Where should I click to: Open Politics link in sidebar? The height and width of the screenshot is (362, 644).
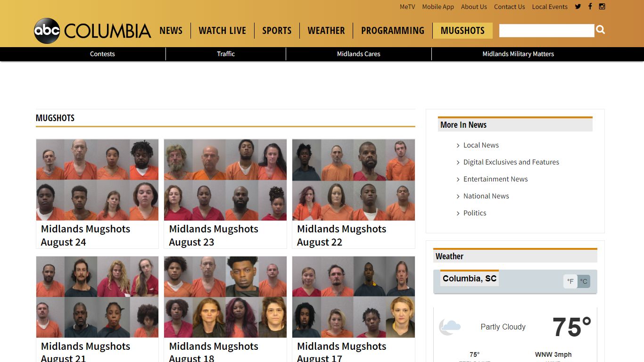pyautogui.click(x=475, y=213)
